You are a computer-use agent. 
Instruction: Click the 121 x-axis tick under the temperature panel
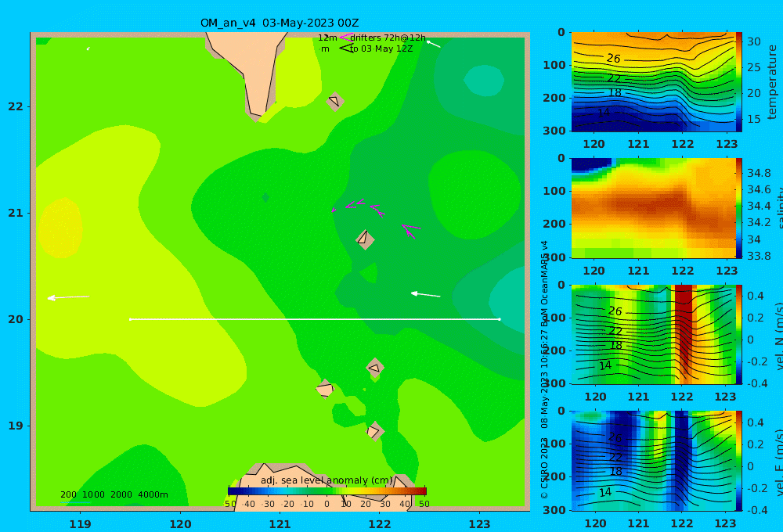[638, 144]
